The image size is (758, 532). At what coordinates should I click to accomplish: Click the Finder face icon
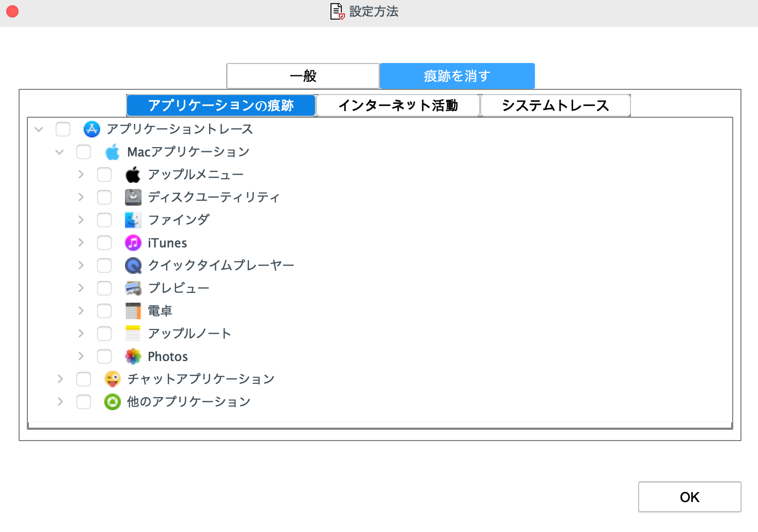133,220
